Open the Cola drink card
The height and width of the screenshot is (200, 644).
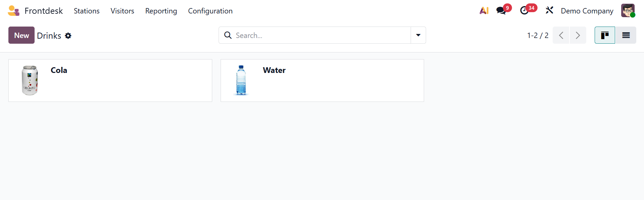[110, 81]
